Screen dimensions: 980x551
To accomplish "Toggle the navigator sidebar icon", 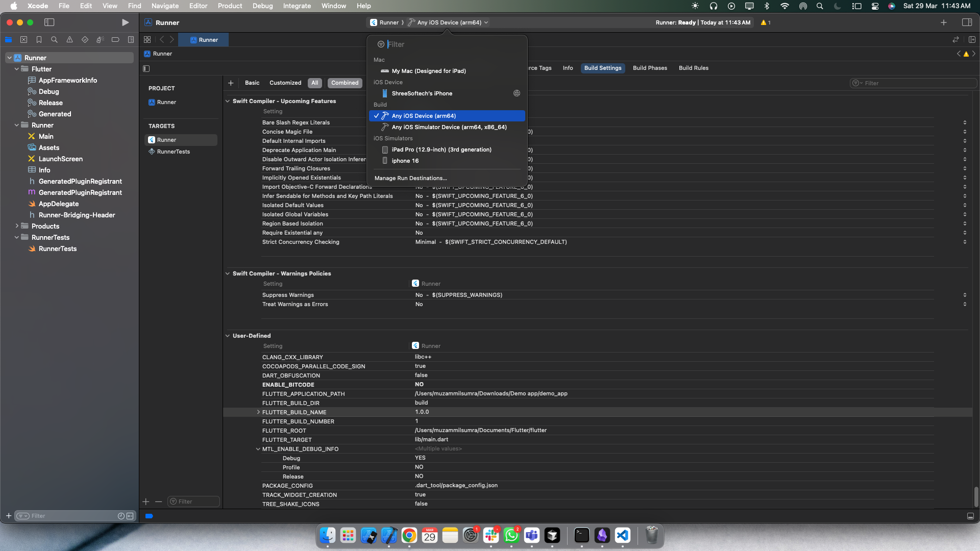I will (x=50, y=22).
